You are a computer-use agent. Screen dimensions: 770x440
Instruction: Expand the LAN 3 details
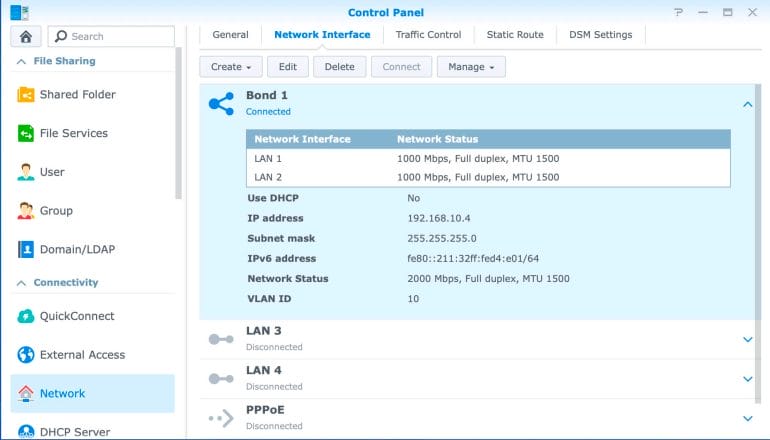click(x=747, y=339)
